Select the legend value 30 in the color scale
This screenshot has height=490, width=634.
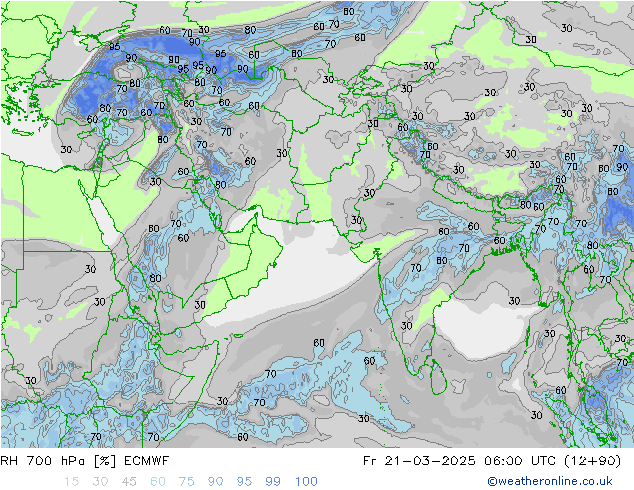[x=100, y=482]
